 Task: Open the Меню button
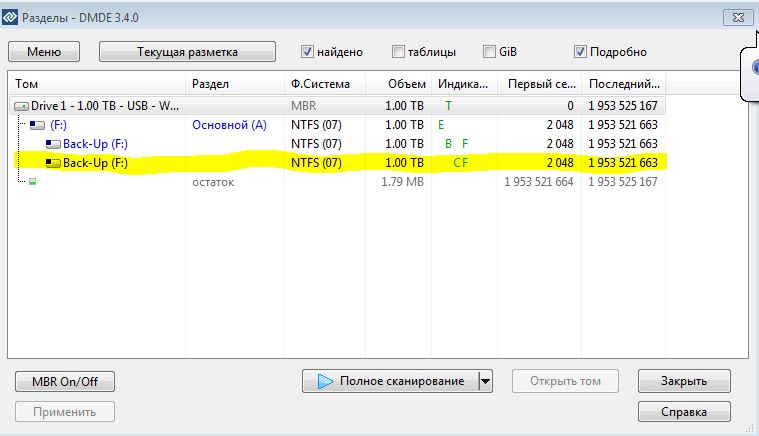click(44, 52)
